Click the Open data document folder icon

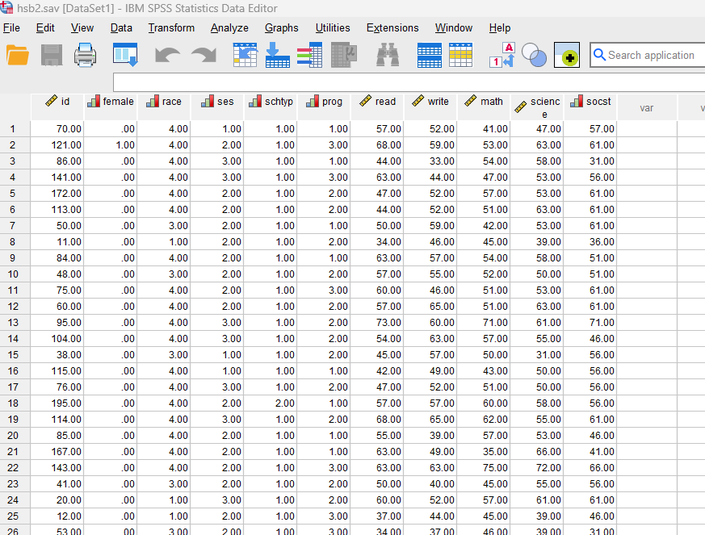pos(18,55)
